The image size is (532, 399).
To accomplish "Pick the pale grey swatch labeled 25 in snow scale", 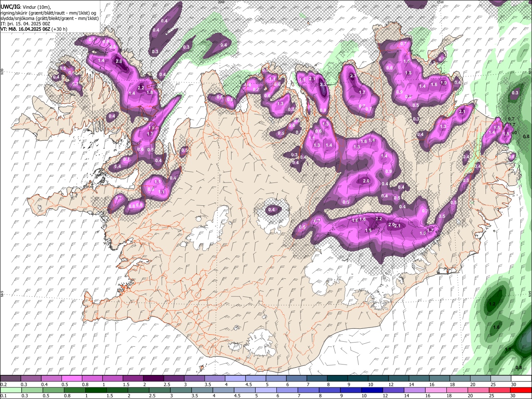I will click(501, 379).
